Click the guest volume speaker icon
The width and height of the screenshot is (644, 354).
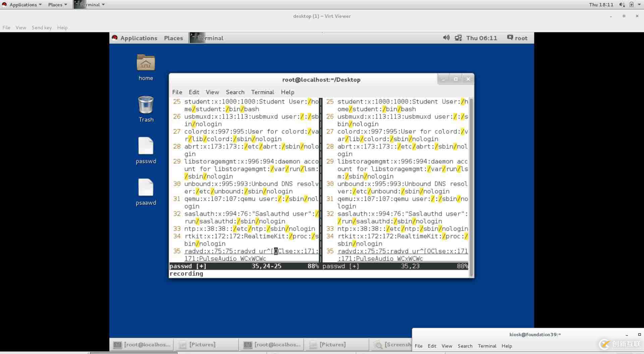click(446, 38)
